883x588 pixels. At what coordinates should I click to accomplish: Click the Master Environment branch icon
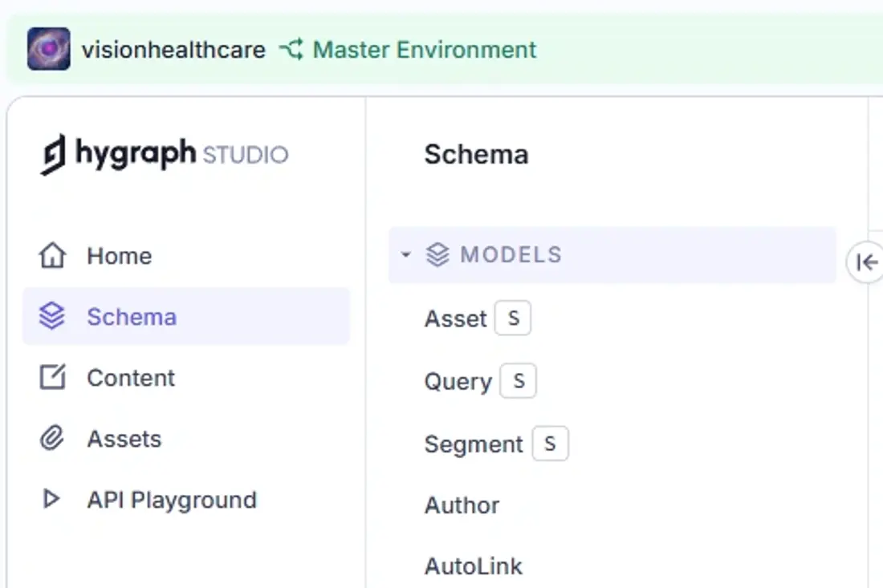[291, 50]
